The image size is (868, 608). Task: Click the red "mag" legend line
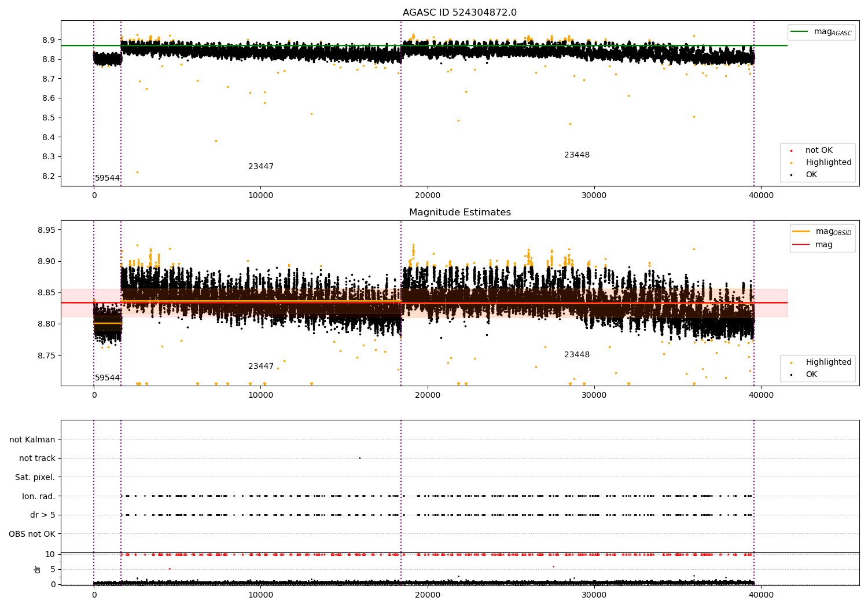801,245
